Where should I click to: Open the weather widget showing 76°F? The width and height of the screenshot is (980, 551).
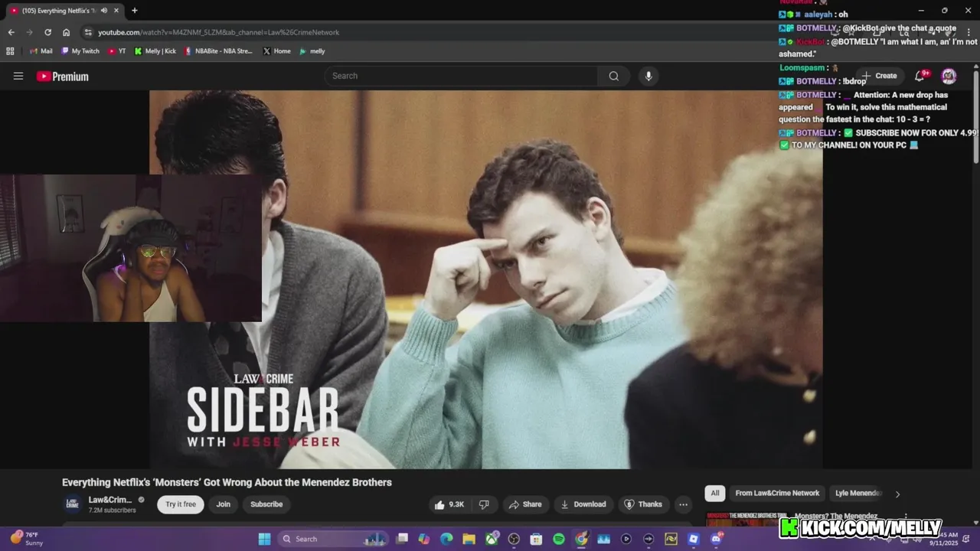(27, 539)
